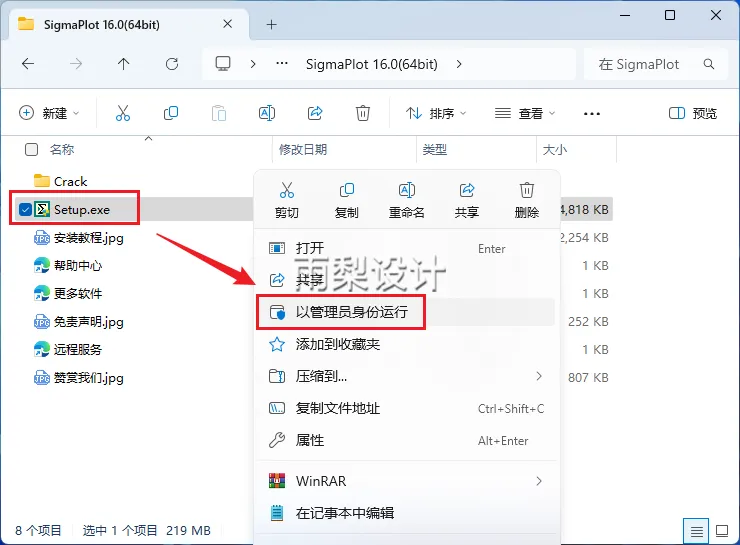Click the Cut scissors icon in the toolbar
740x545 pixels.
click(123, 113)
